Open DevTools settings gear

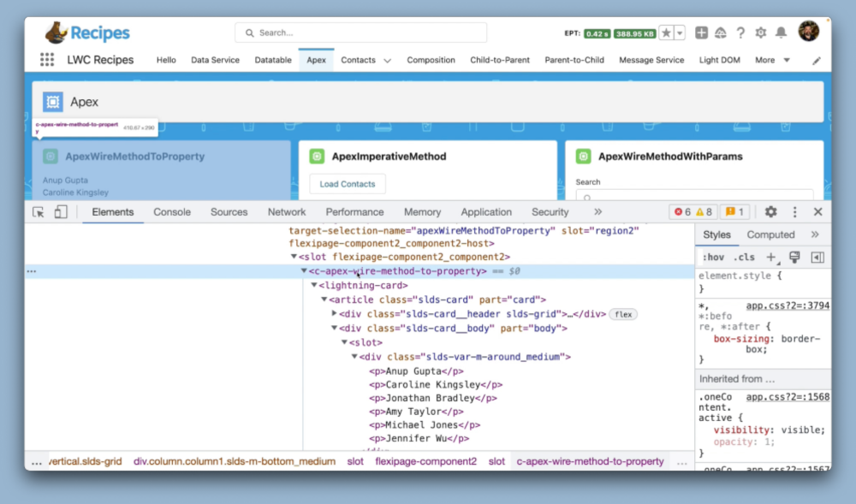[770, 211]
